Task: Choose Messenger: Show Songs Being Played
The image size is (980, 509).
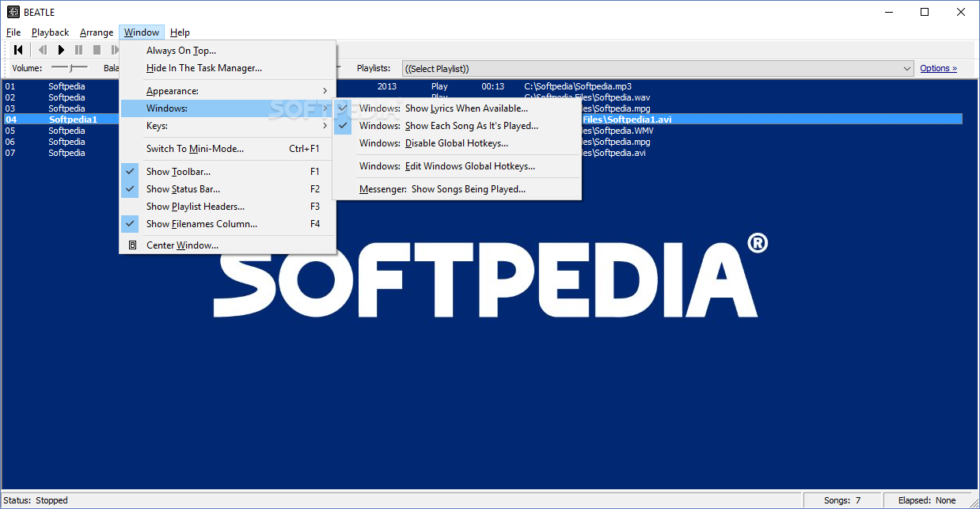Action: [x=457, y=189]
